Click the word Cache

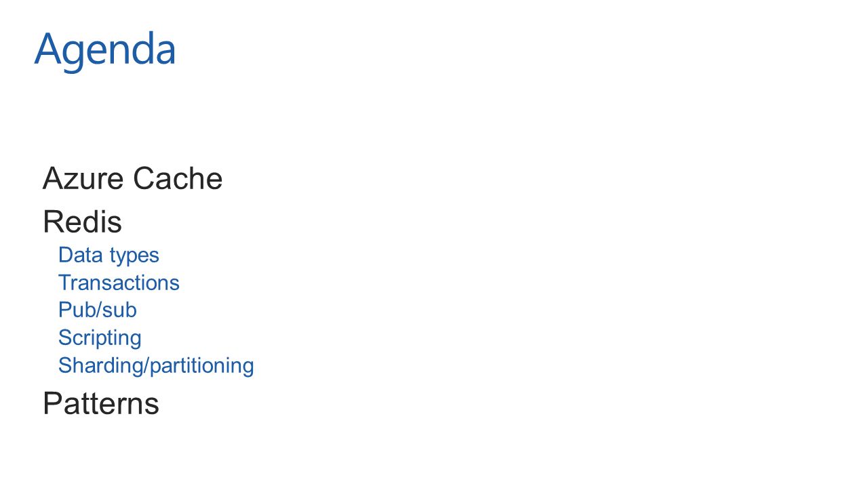click(178, 179)
